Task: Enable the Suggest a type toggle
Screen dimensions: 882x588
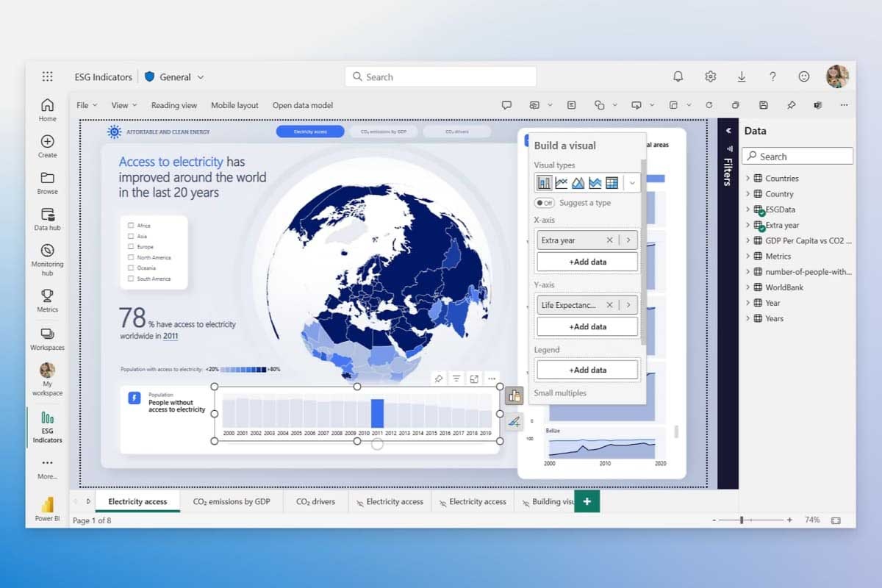Action: point(544,203)
